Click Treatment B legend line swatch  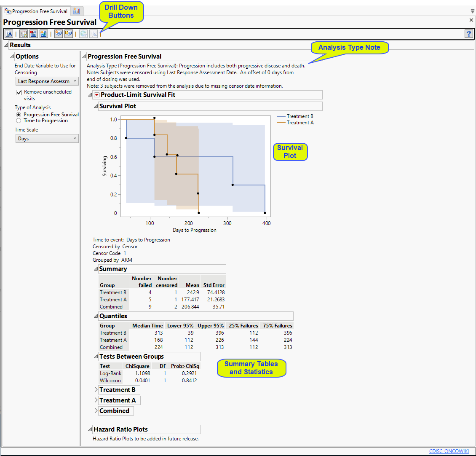pos(281,116)
